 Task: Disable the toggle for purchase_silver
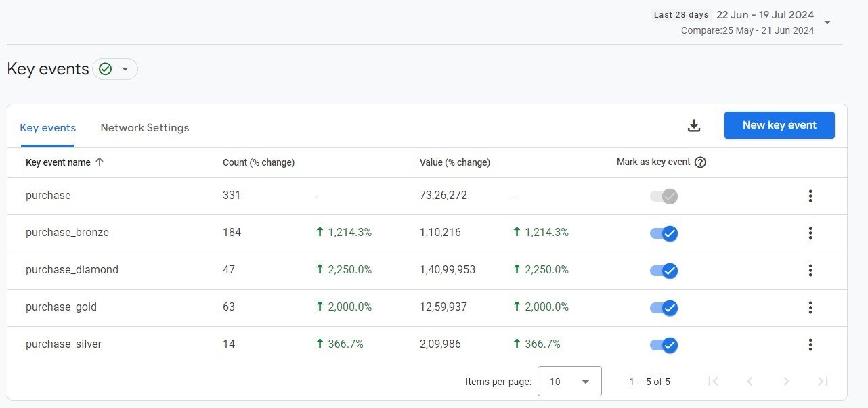coord(663,344)
